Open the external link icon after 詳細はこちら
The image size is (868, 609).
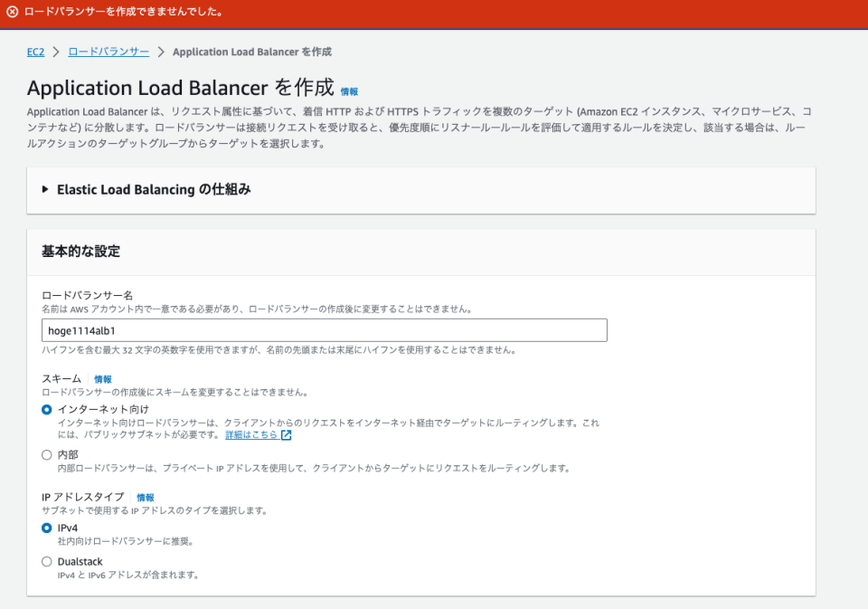coord(287,435)
